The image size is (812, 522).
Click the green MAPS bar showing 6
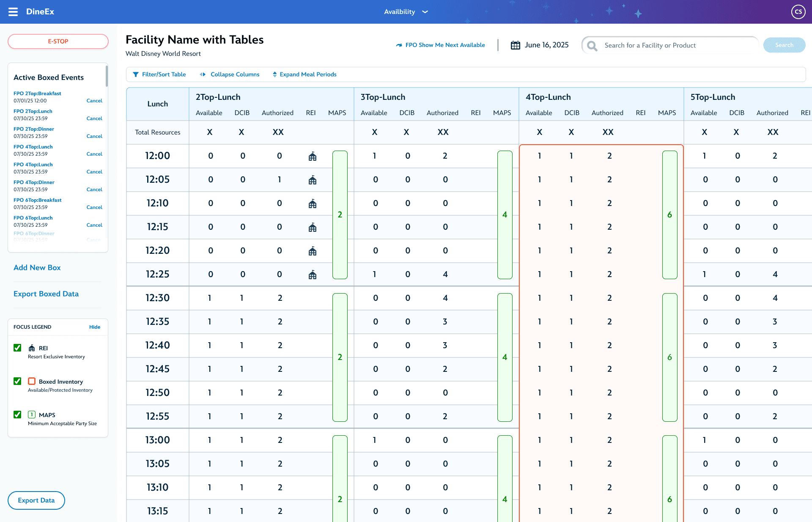click(x=669, y=215)
